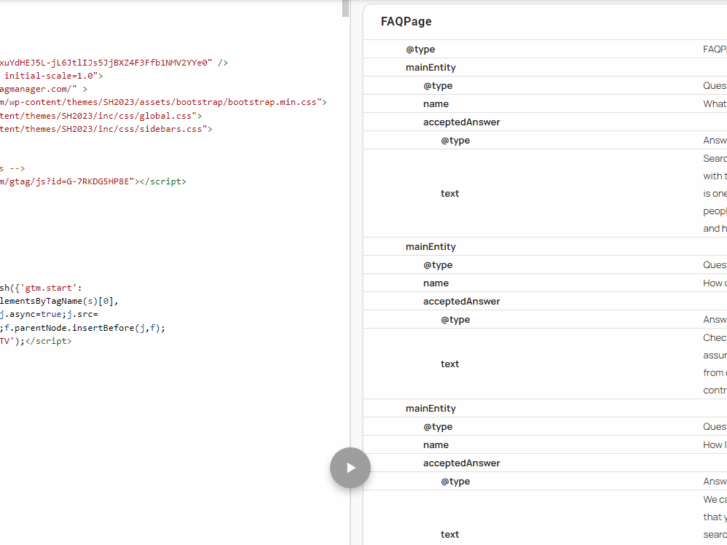
Task: Click the gtag/js?id=G-7RKDG5HP8E script line
Action: tap(93, 181)
